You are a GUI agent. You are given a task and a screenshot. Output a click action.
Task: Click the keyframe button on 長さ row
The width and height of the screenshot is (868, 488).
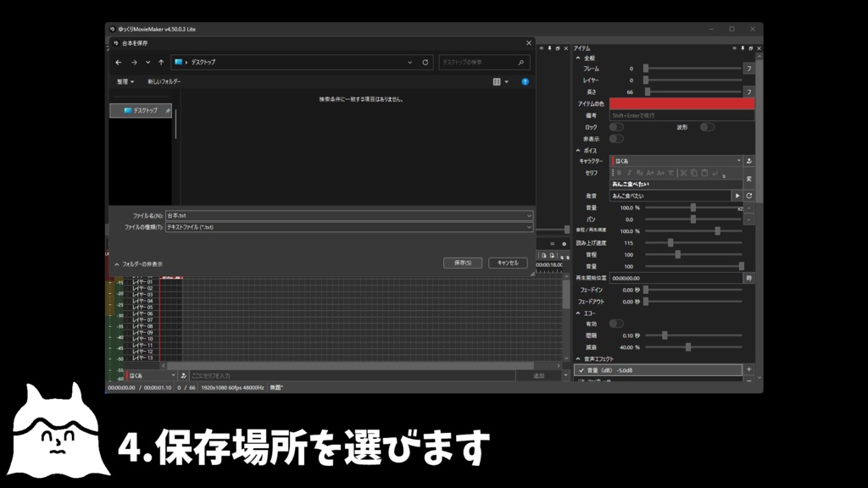tap(749, 91)
